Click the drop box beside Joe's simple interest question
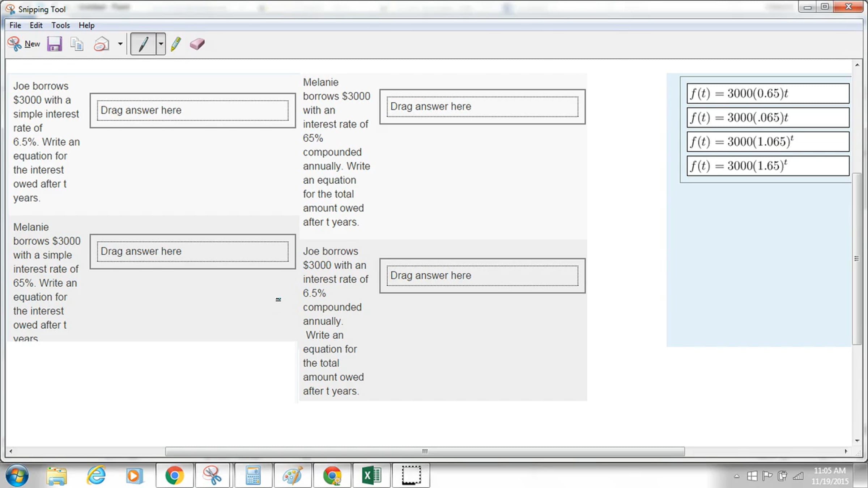Screen dimensions: 868x488 coord(192,110)
